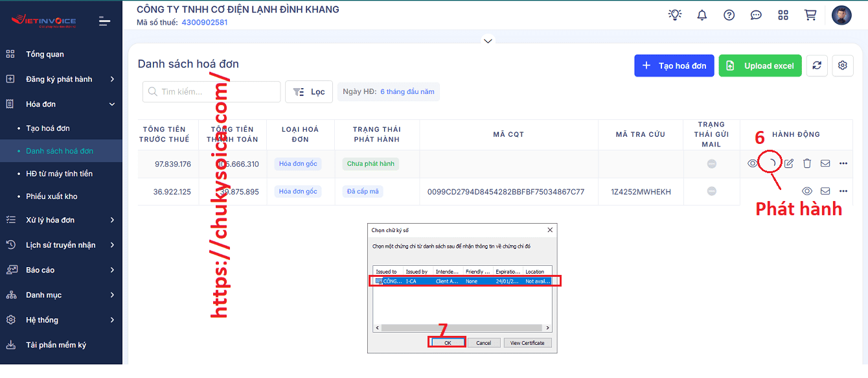Image resolution: width=868 pixels, height=378 pixels.
Task: Collapse the header with the down chevron
Action: pyautogui.click(x=488, y=41)
